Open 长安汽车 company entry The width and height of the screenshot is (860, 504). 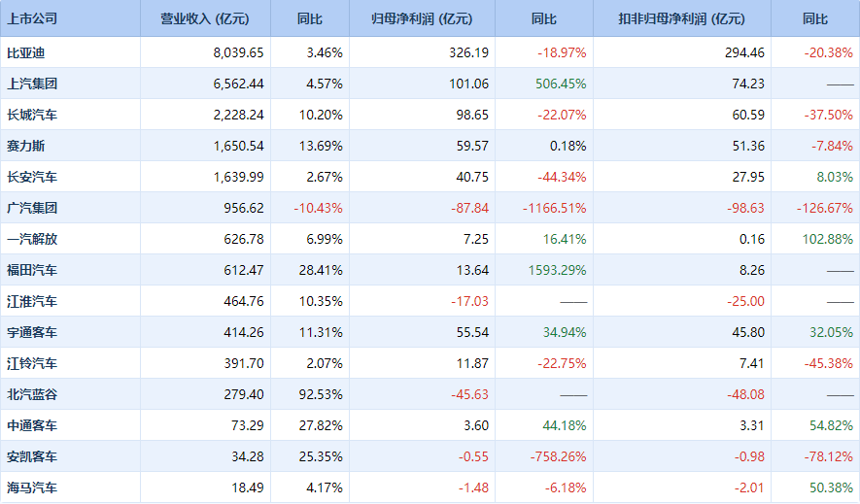pos(32,177)
